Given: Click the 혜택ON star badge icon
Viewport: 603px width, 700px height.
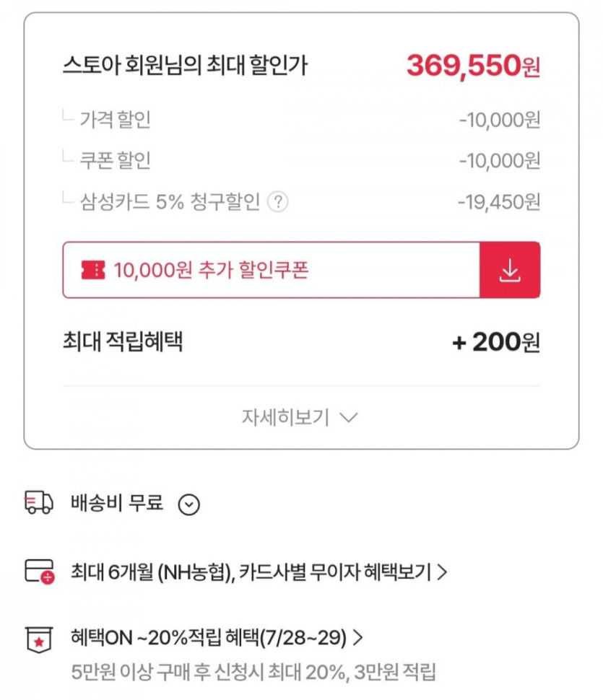Looking at the screenshot, I should [39, 639].
